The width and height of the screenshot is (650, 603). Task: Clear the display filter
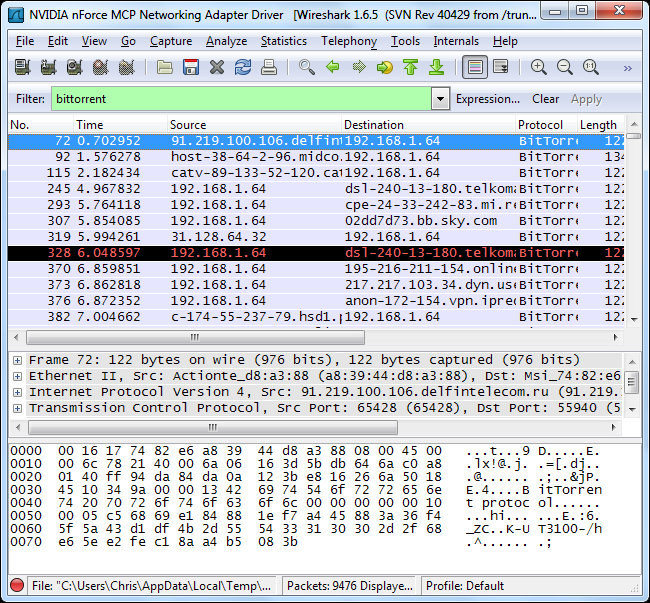pyautogui.click(x=546, y=99)
